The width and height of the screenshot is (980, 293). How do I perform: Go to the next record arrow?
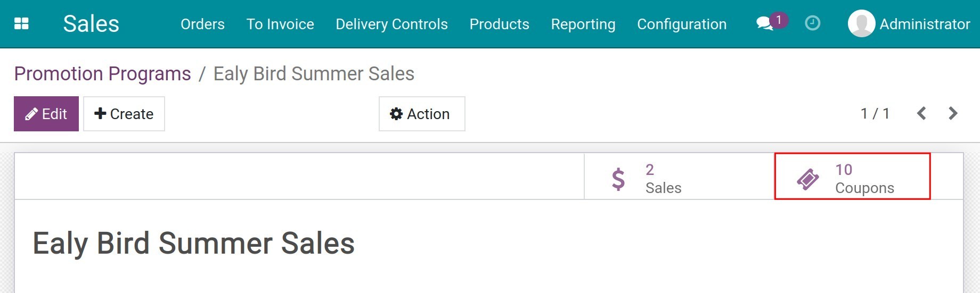tap(953, 113)
